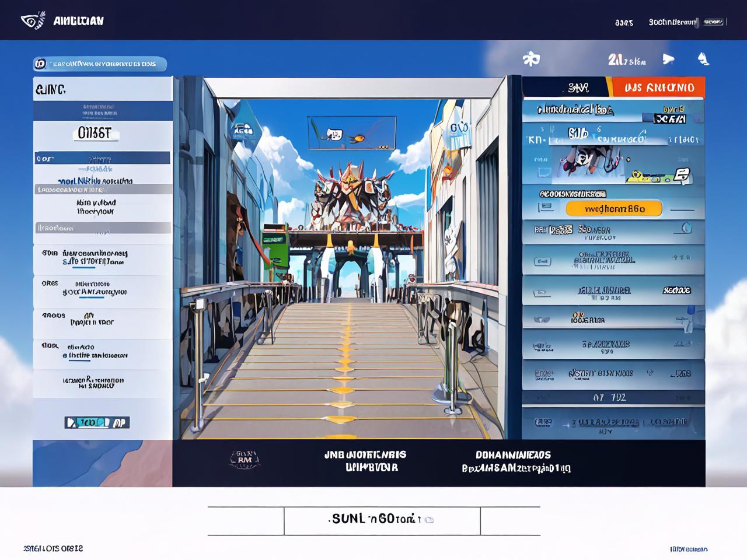Select the orange tab in the right panel

[x=659, y=87]
